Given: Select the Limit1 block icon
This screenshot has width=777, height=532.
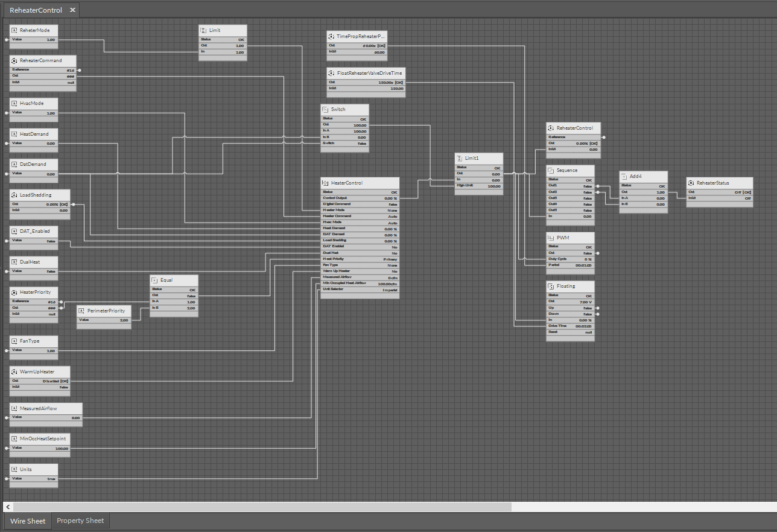Looking at the screenshot, I should click(460, 158).
